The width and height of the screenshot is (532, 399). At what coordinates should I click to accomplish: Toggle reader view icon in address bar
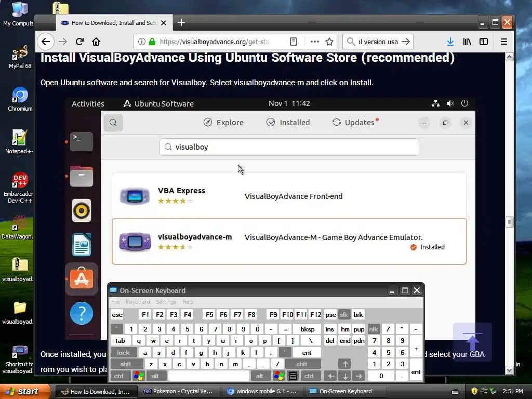(294, 42)
